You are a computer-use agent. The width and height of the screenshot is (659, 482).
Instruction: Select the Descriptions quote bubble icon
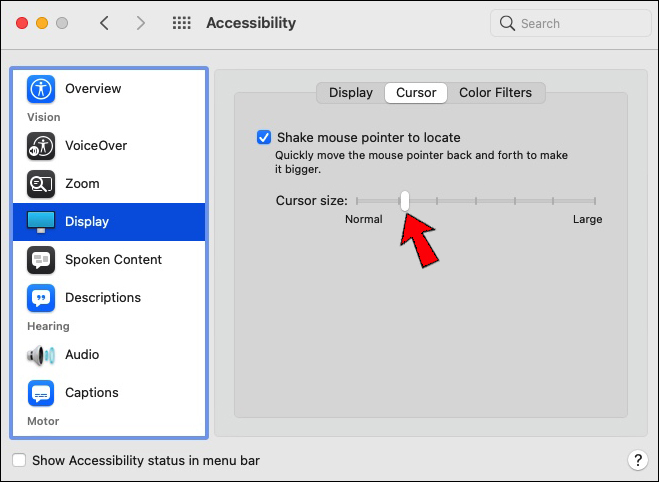41,298
